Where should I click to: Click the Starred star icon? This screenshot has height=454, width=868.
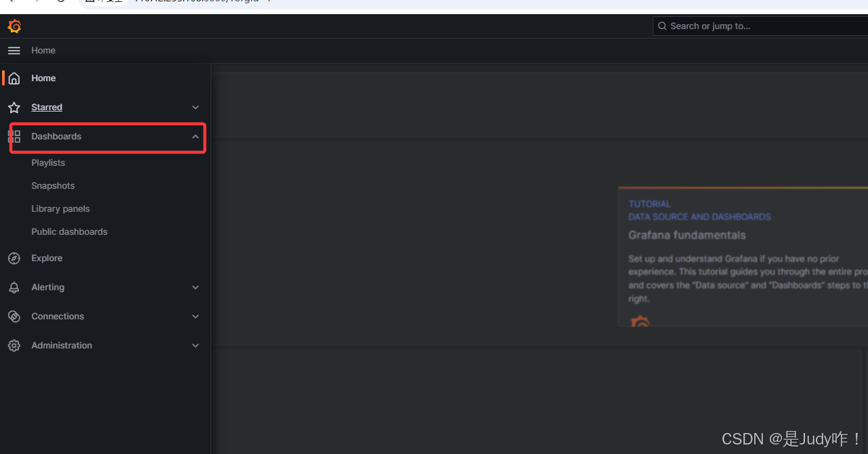(x=14, y=108)
